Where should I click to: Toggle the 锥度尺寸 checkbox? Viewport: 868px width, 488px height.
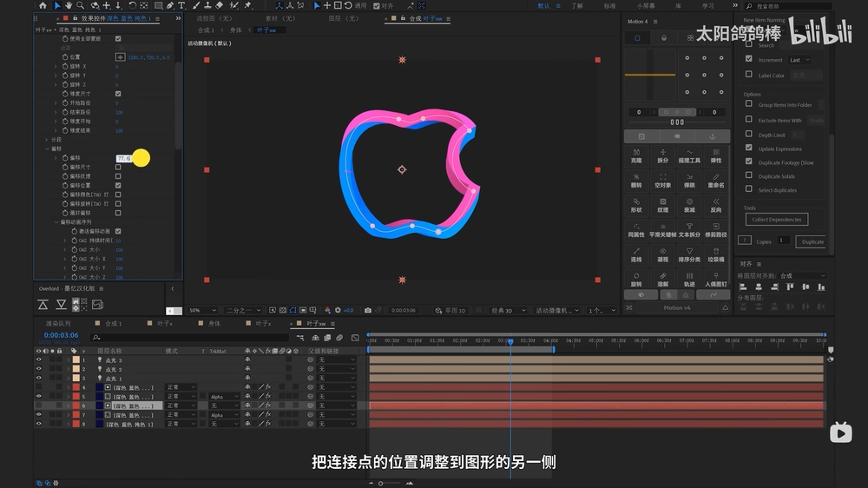pyautogui.click(x=118, y=94)
